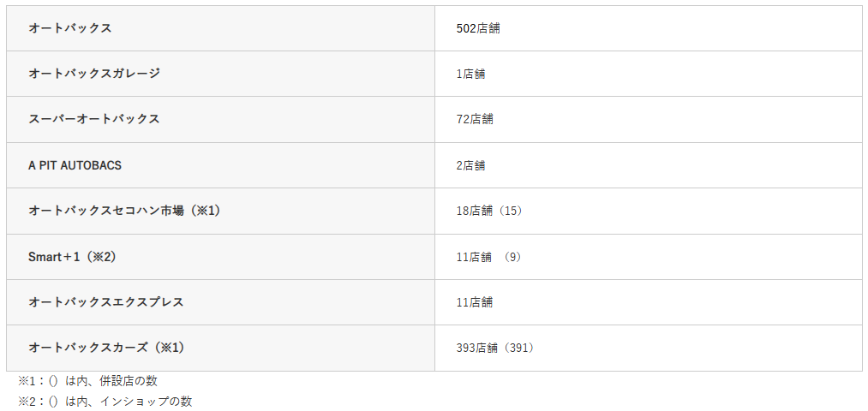Viewport: 868px width, 411px height.
Task: Click the ※2 footnote about インショップ
Action: pos(105,401)
